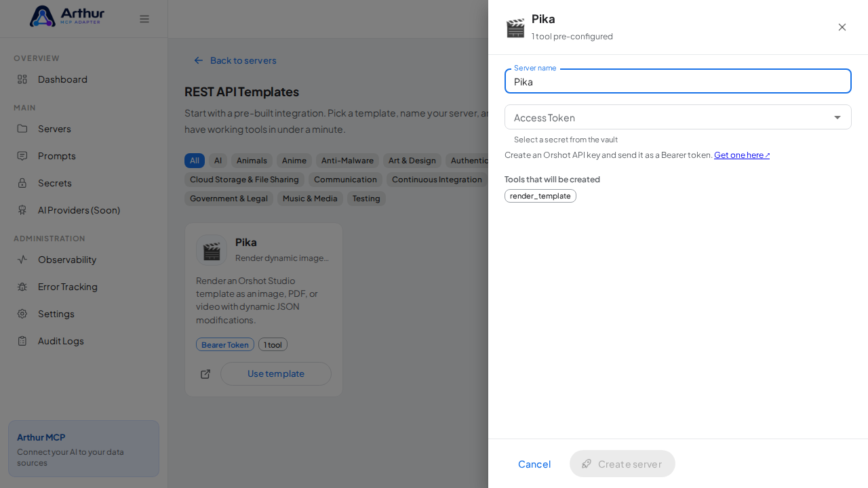868x488 pixels.
Task: Select Cloud Storage & File Sharing filter
Action: (244, 180)
